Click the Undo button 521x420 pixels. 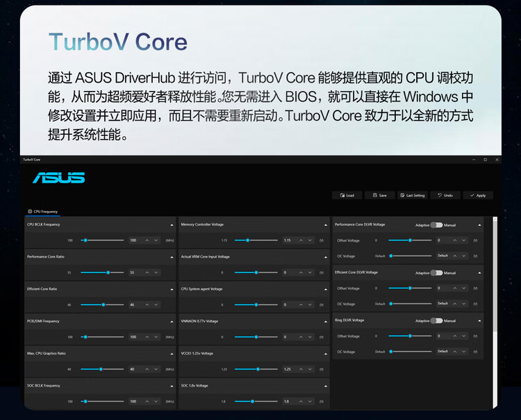[x=445, y=195]
